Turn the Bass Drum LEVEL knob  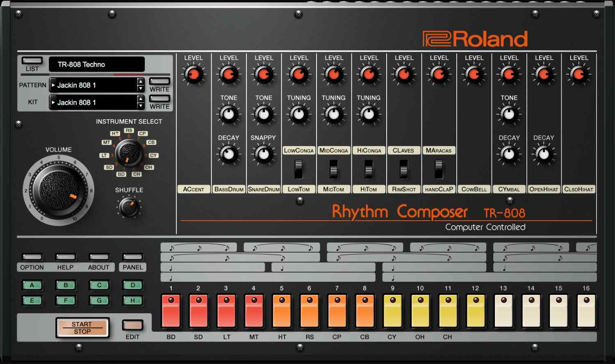point(228,75)
